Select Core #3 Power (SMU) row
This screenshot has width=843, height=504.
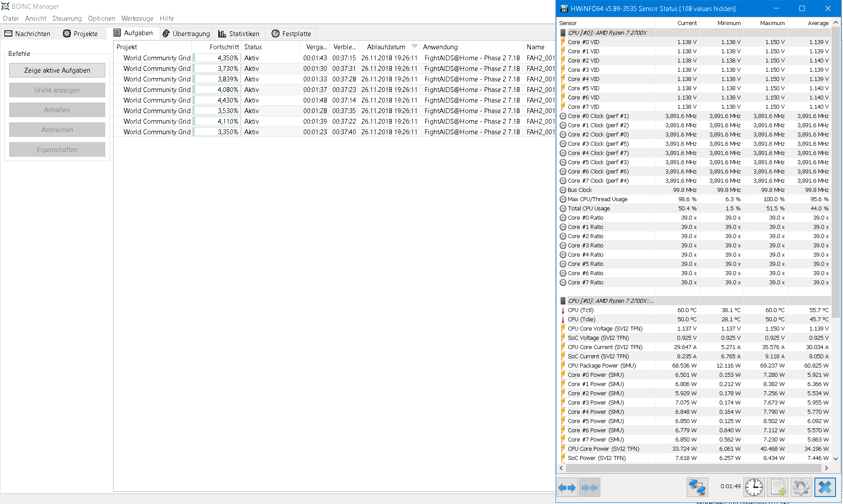pos(694,402)
